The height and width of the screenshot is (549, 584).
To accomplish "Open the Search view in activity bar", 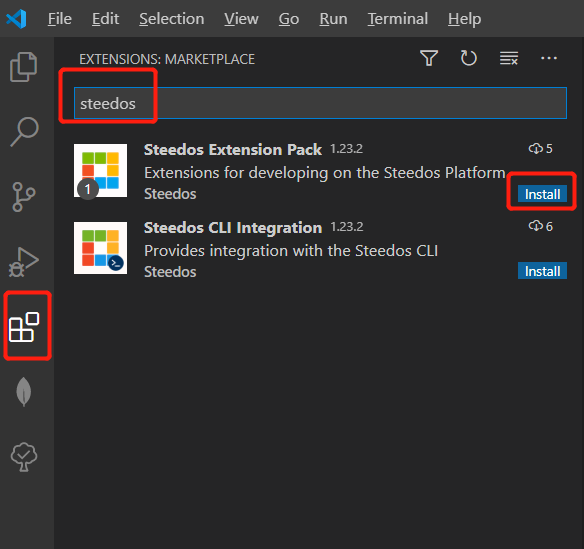I will (x=24, y=132).
